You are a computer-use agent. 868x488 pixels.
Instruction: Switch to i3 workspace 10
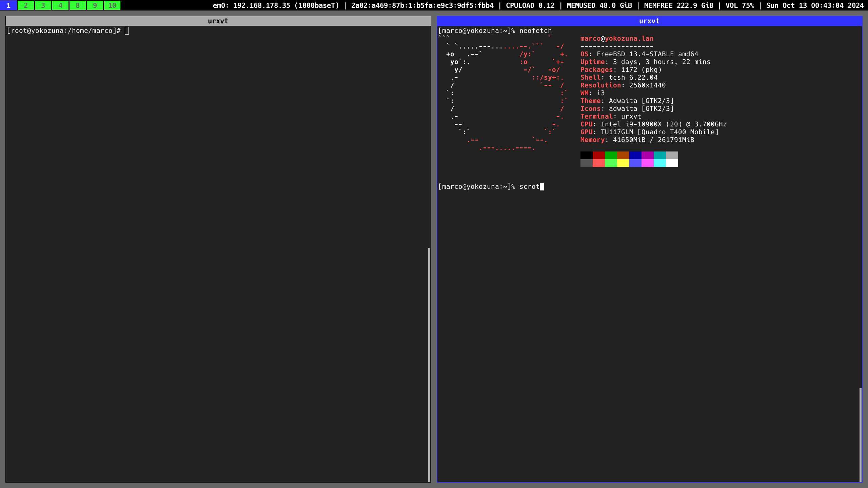coord(112,5)
